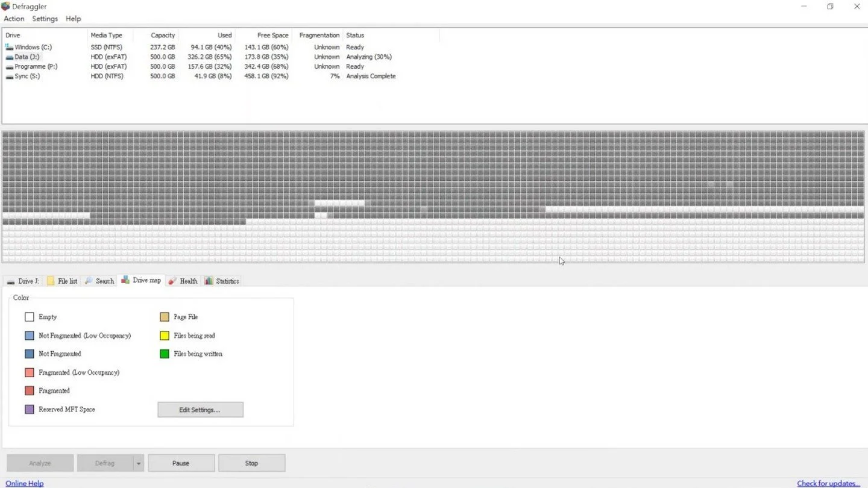The width and height of the screenshot is (868, 488).
Task: Switch to the Search tab
Action: pyautogui.click(x=99, y=281)
